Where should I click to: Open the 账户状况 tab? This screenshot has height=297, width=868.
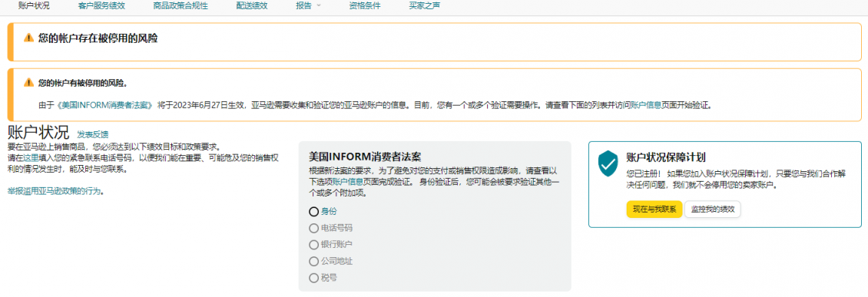(x=34, y=6)
